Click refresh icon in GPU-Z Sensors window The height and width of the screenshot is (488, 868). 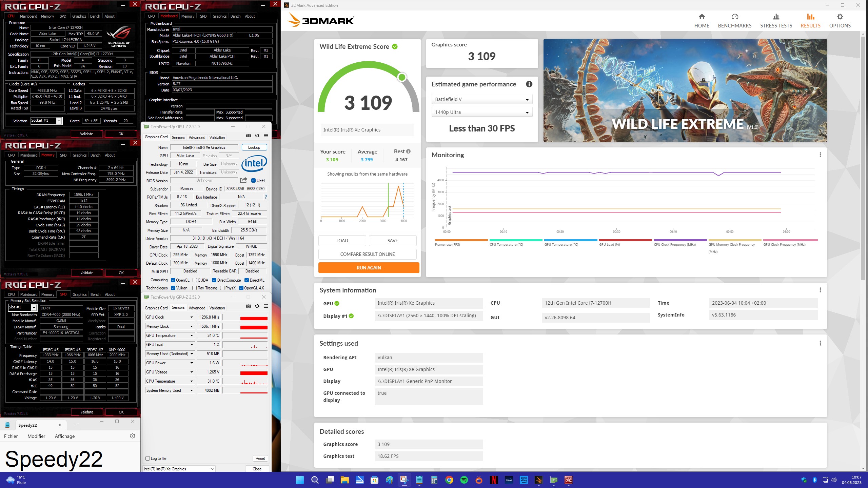[x=257, y=306]
